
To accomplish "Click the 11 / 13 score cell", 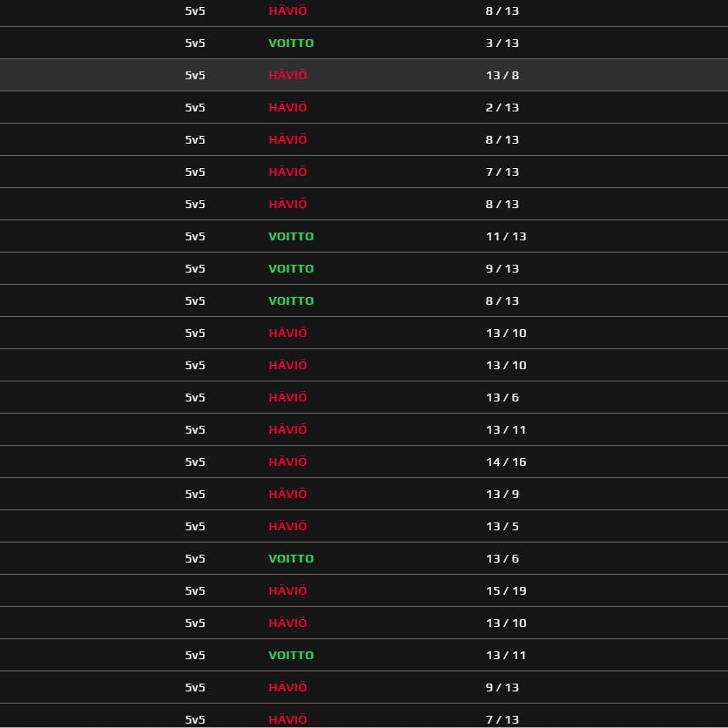I will point(506,236).
